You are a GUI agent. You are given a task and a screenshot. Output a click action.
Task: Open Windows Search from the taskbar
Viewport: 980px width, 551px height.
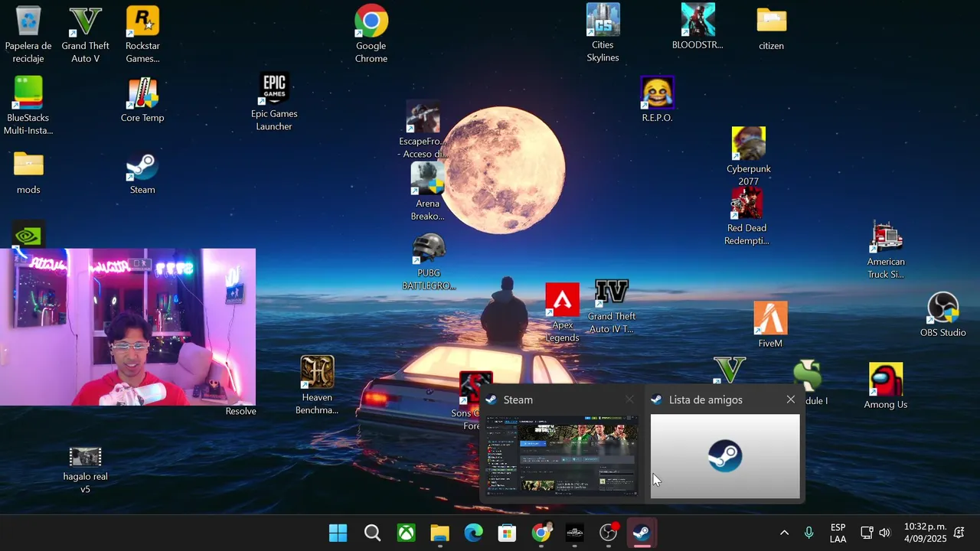click(372, 533)
